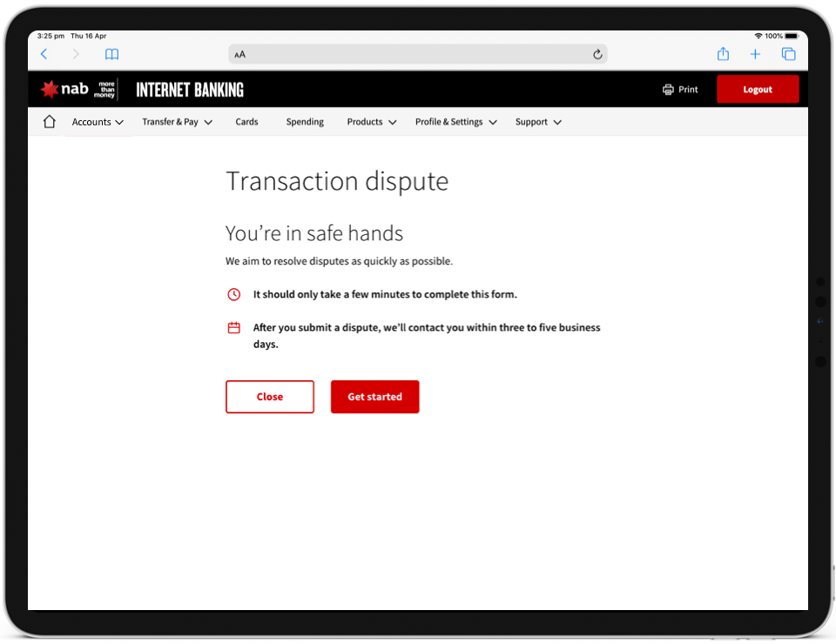Click the Logout button
This screenshot has height=644, width=836.
pos(757,89)
